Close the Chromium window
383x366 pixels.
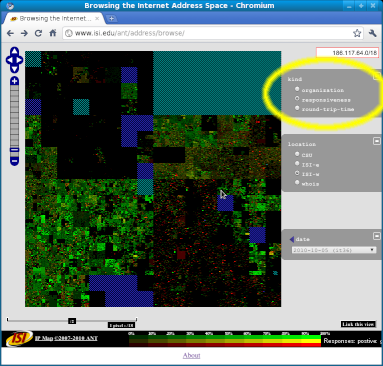tap(373, 6)
